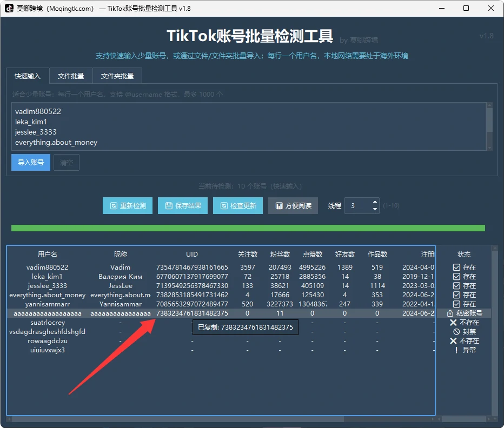Select the vsdagdrasgheshfdshgfd username cell
This screenshot has width=504, height=428.
coord(47,332)
